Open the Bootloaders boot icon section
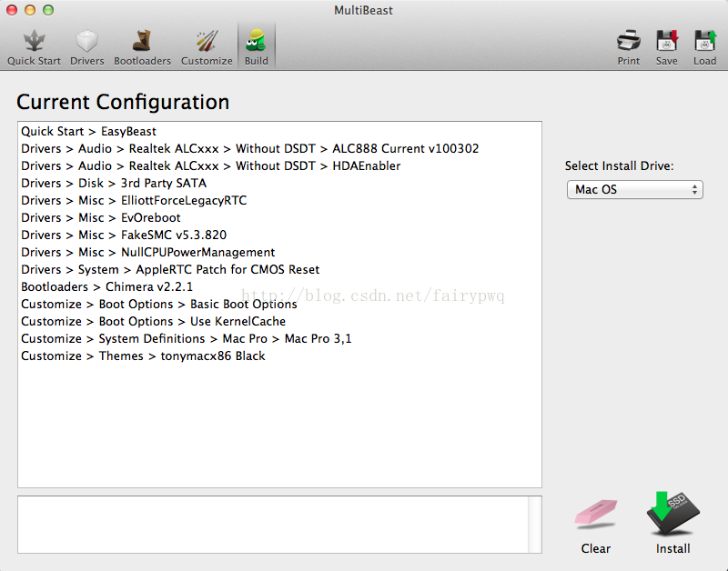Viewport: 728px width, 571px height. point(142,47)
